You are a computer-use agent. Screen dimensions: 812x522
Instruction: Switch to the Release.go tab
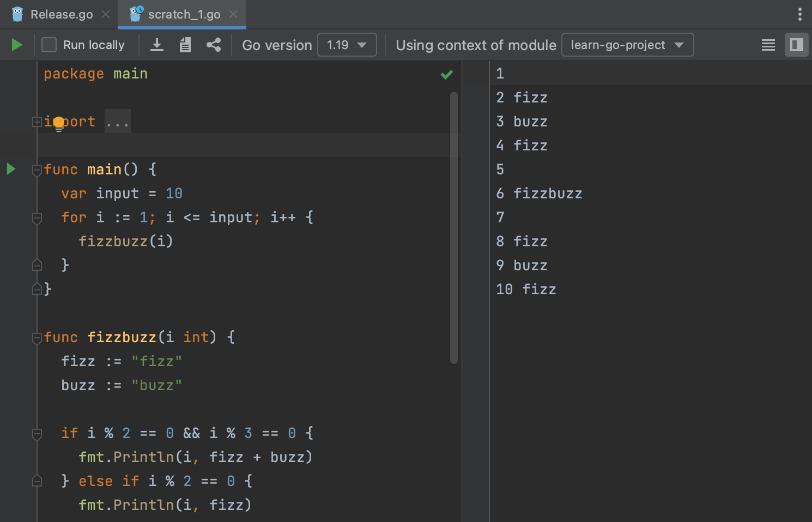[61, 14]
